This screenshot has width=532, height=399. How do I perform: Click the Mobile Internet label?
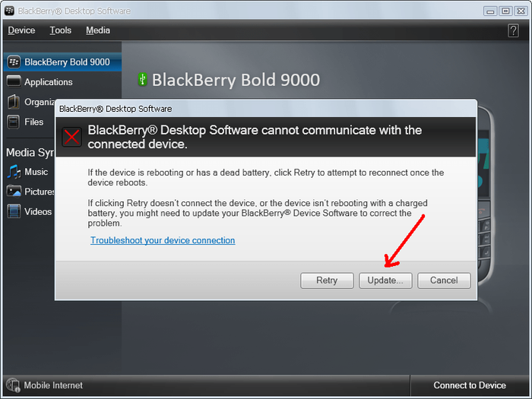tap(53, 385)
